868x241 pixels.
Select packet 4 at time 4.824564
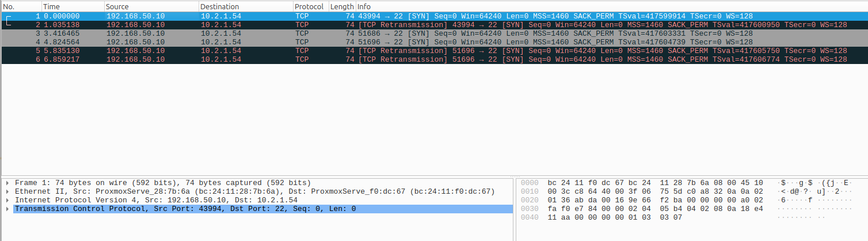[x=434, y=42]
